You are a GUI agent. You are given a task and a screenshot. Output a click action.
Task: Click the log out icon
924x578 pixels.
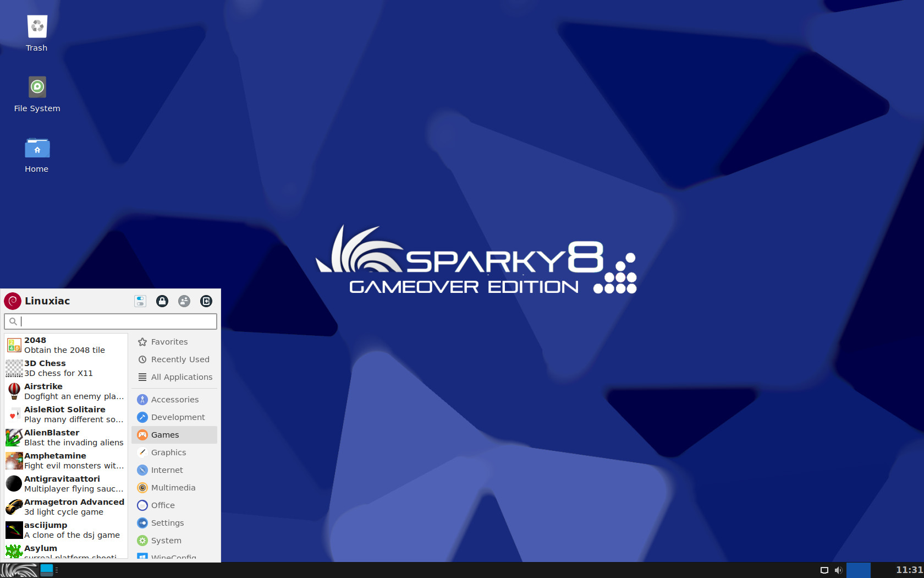pos(206,301)
